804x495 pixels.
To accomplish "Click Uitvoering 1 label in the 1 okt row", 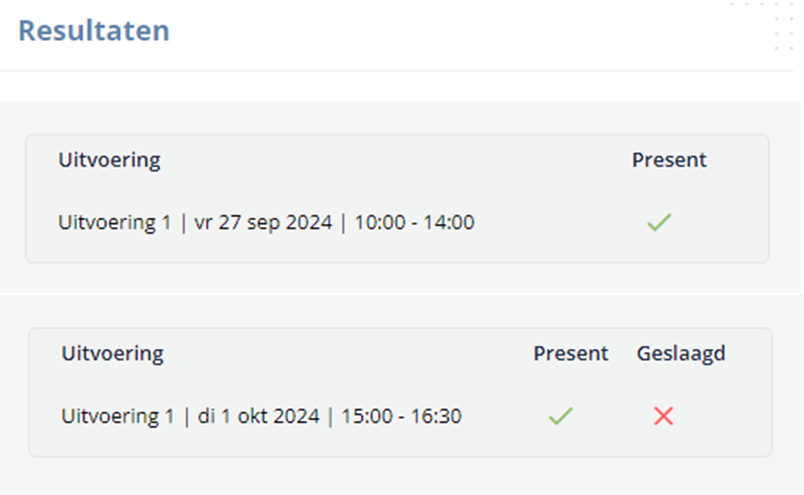I will tap(117, 416).
